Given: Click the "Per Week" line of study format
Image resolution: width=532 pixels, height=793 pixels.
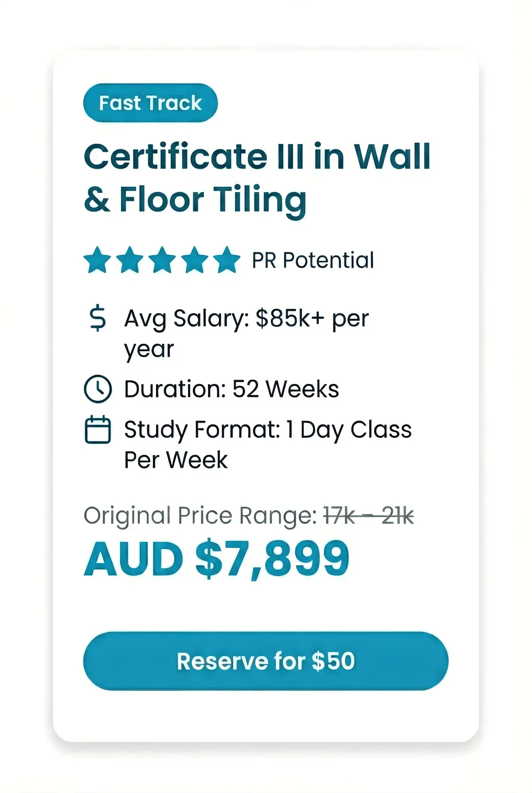Looking at the screenshot, I should [176, 460].
